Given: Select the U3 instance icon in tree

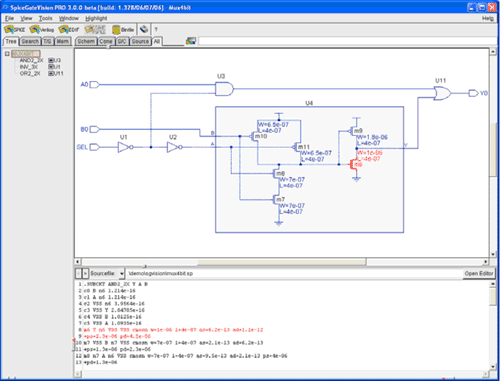Looking at the screenshot, I should (51, 60).
